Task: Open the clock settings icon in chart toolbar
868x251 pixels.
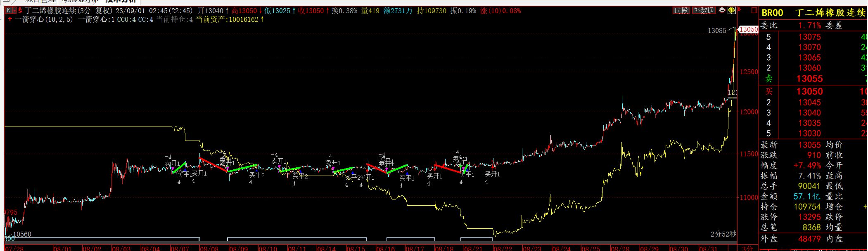Action: (722, 10)
